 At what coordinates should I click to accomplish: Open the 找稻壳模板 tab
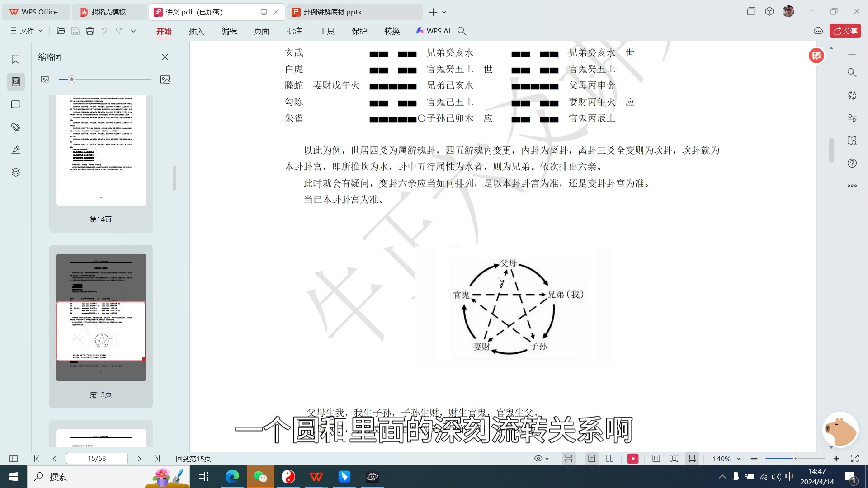pos(109,12)
